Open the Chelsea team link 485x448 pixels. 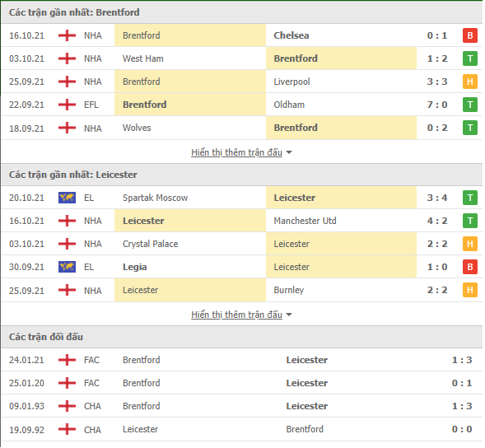[292, 35]
